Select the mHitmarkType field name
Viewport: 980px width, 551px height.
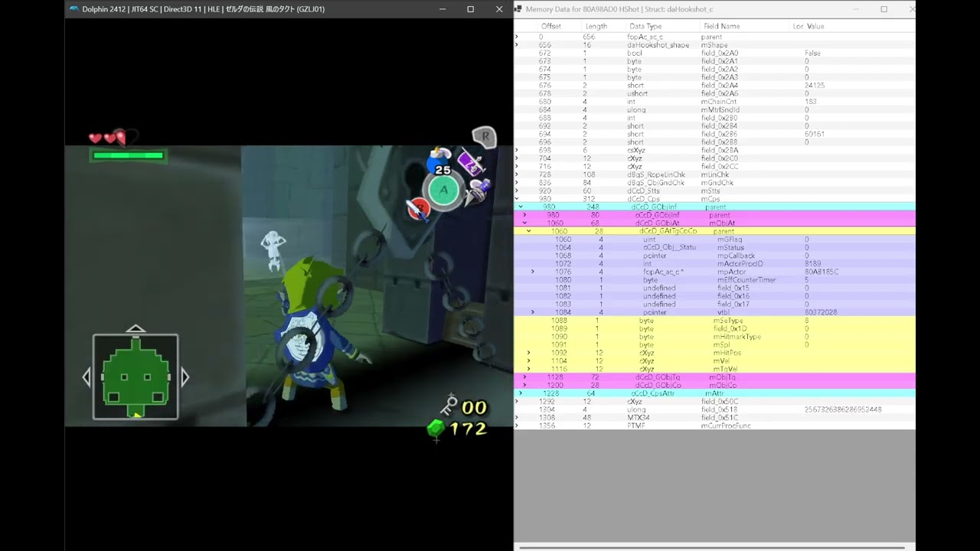737,337
